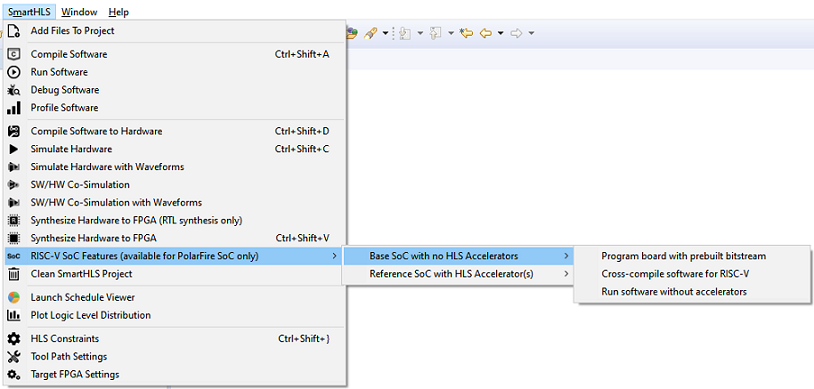The height and width of the screenshot is (389, 814).
Task: Click the Profile Software bar chart icon
Action: 14,108
